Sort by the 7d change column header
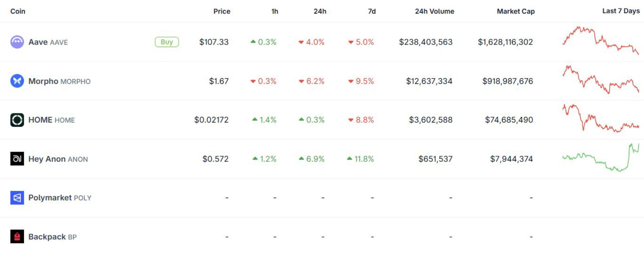The image size is (644, 256). click(372, 11)
